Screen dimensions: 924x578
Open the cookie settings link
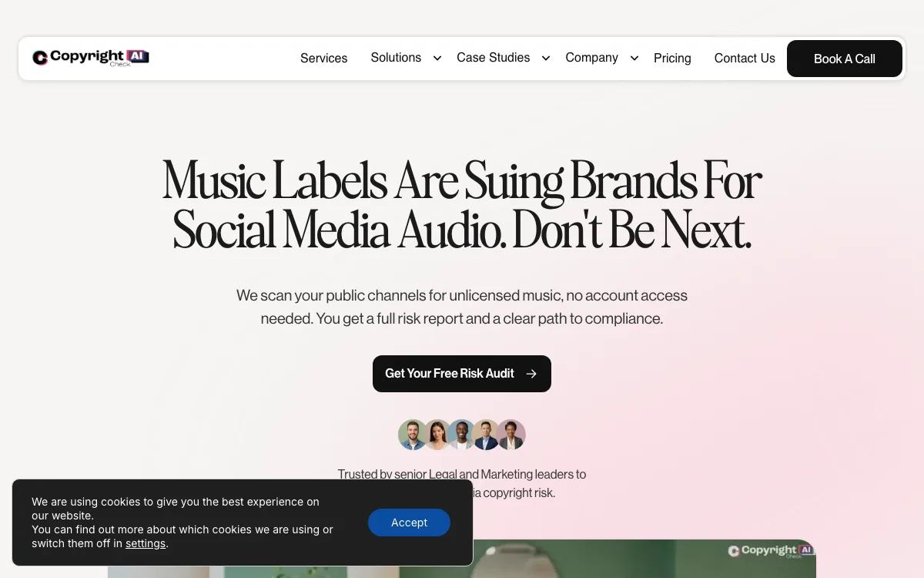[x=146, y=543]
